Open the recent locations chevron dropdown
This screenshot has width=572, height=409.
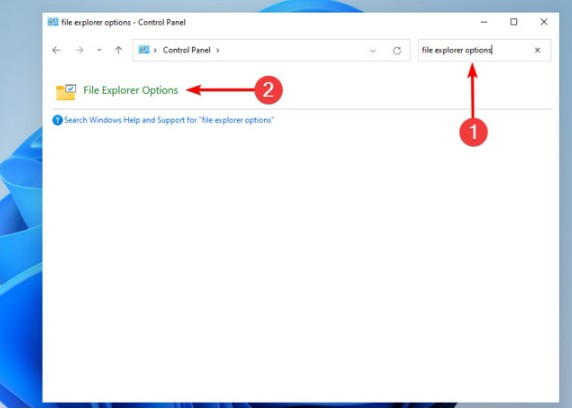(99, 50)
